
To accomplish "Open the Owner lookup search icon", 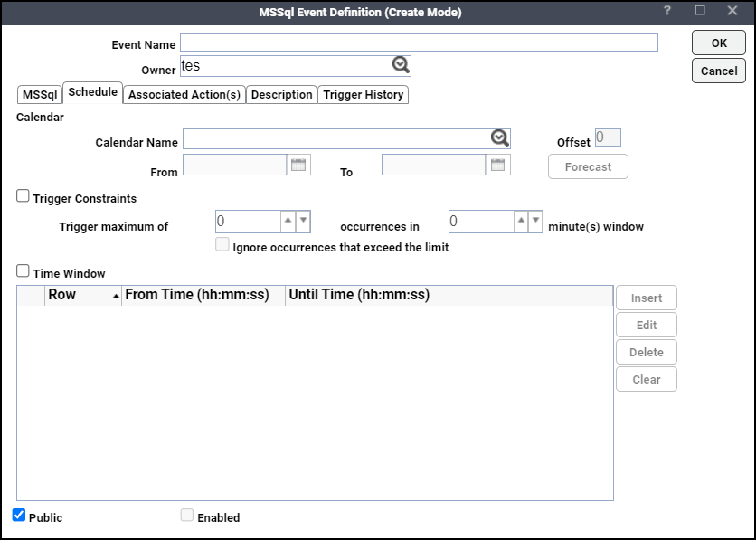I will point(401,64).
